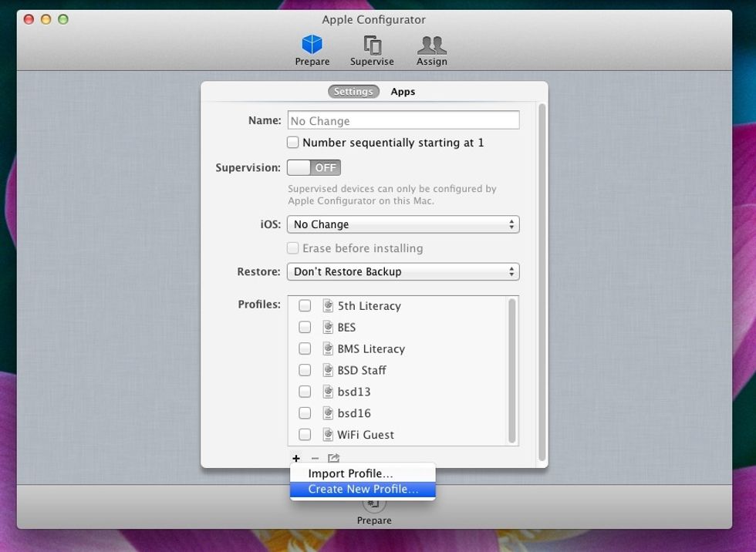This screenshot has height=552, width=756.
Task: Select the BSD Staff profile name
Action: (x=362, y=370)
